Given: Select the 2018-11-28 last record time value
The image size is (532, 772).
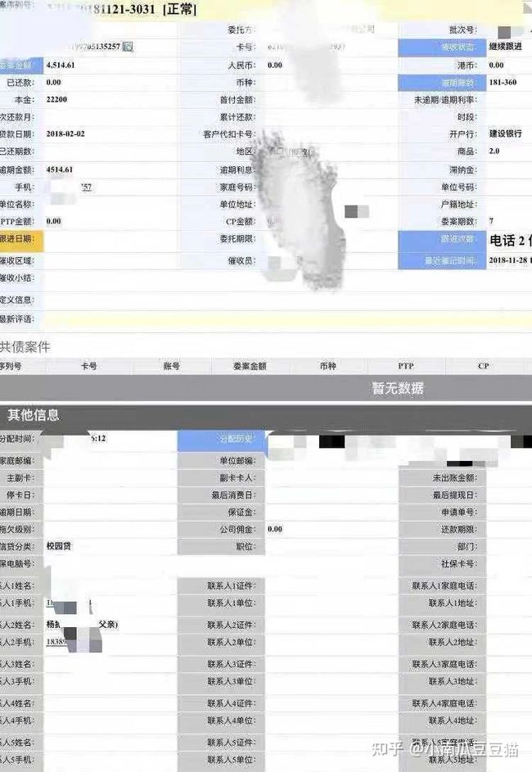Looking at the screenshot, I should 510,260.
